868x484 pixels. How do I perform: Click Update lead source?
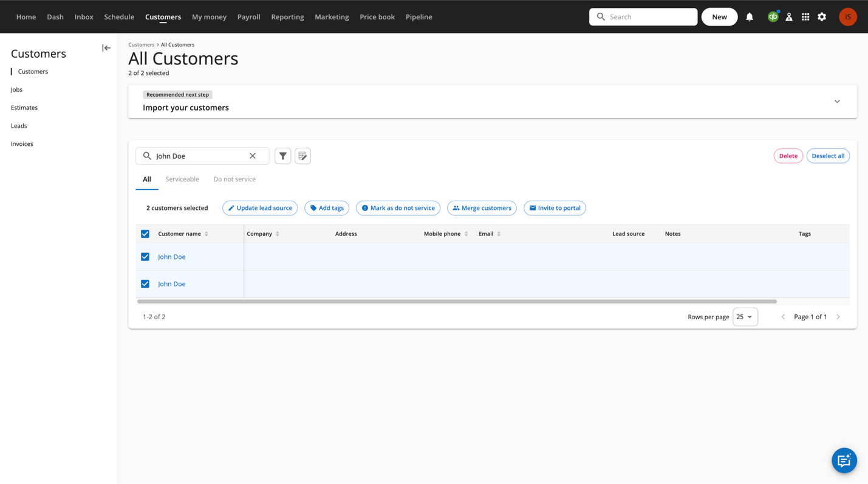tap(260, 208)
